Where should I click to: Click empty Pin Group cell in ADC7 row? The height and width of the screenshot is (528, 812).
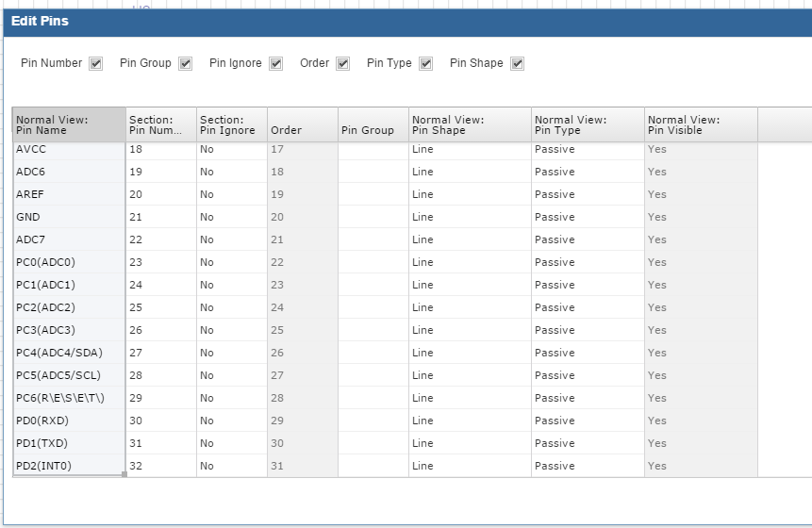click(x=373, y=239)
